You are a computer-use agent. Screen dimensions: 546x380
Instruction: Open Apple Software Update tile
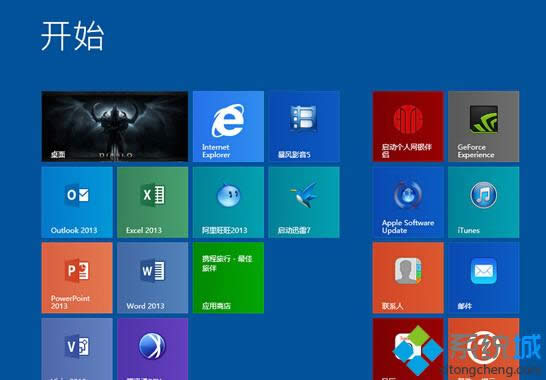coord(408,202)
